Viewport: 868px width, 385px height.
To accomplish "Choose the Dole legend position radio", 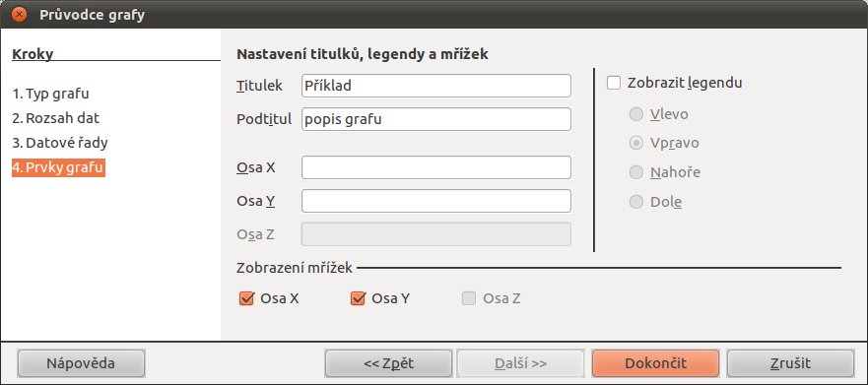I will coord(636,202).
